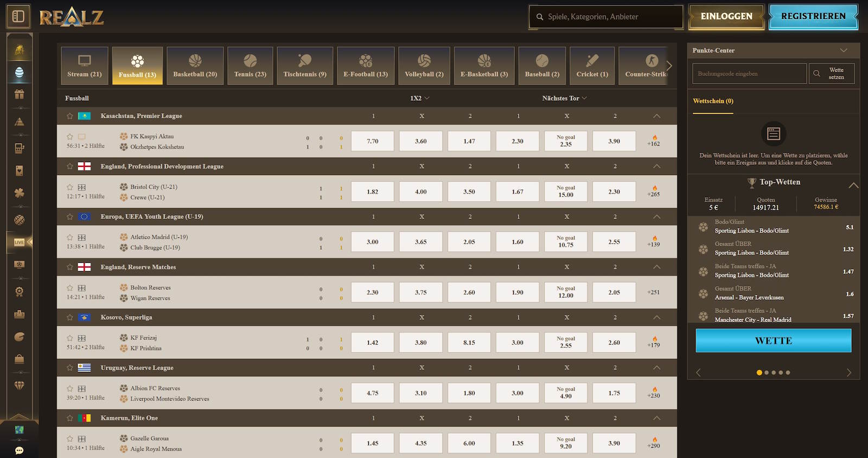
Task: Open the live chat bubble icon
Action: (x=19, y=450)
